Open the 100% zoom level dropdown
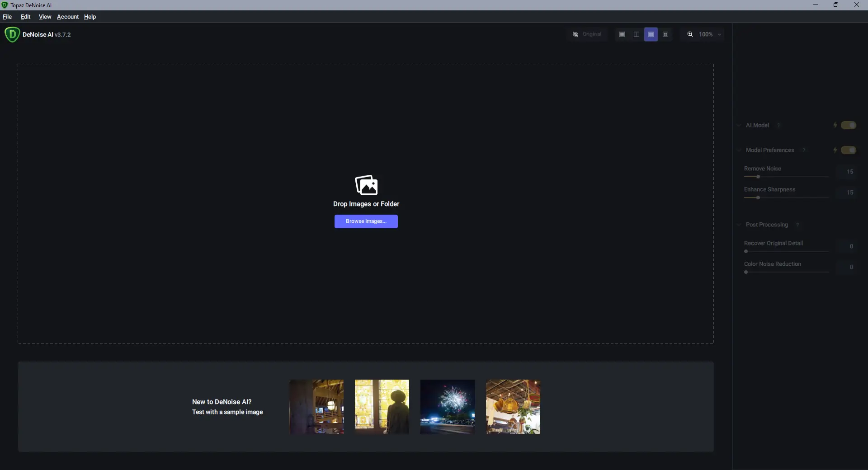868x470 pixels. (710, 34)
